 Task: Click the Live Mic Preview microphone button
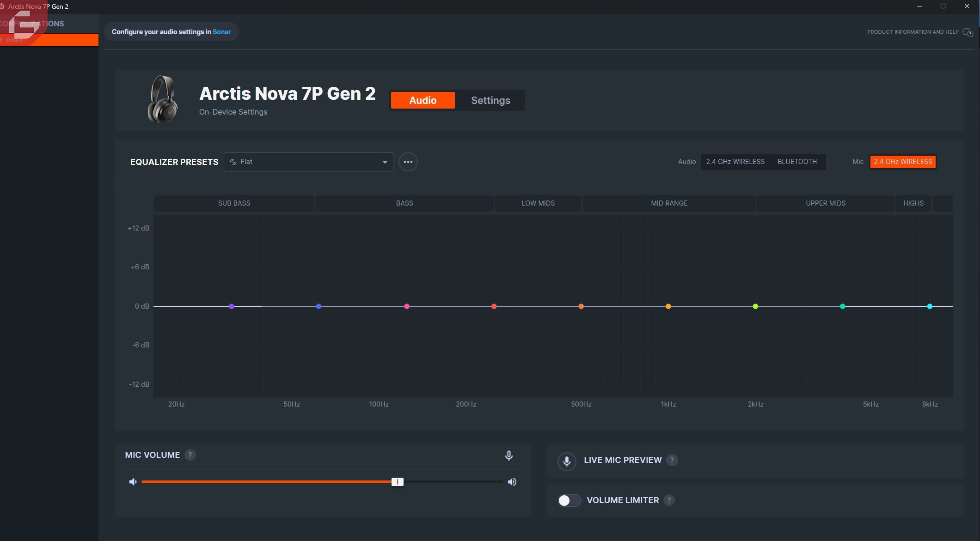567,461
